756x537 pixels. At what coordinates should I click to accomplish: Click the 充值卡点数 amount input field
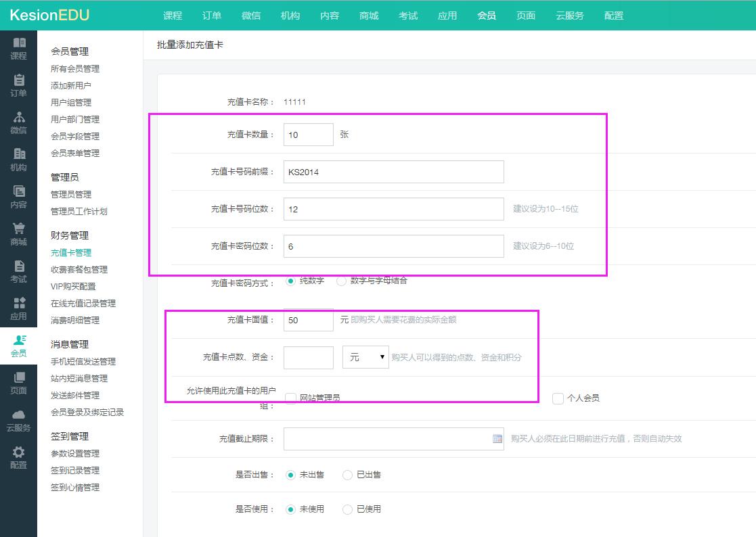pyautogui.click(x=308, y=357)
